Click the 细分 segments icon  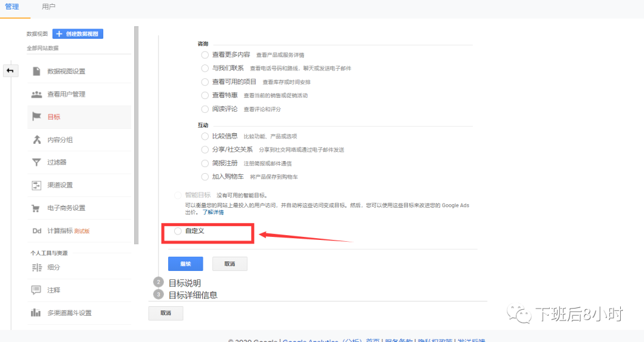[x=36, y=267]
